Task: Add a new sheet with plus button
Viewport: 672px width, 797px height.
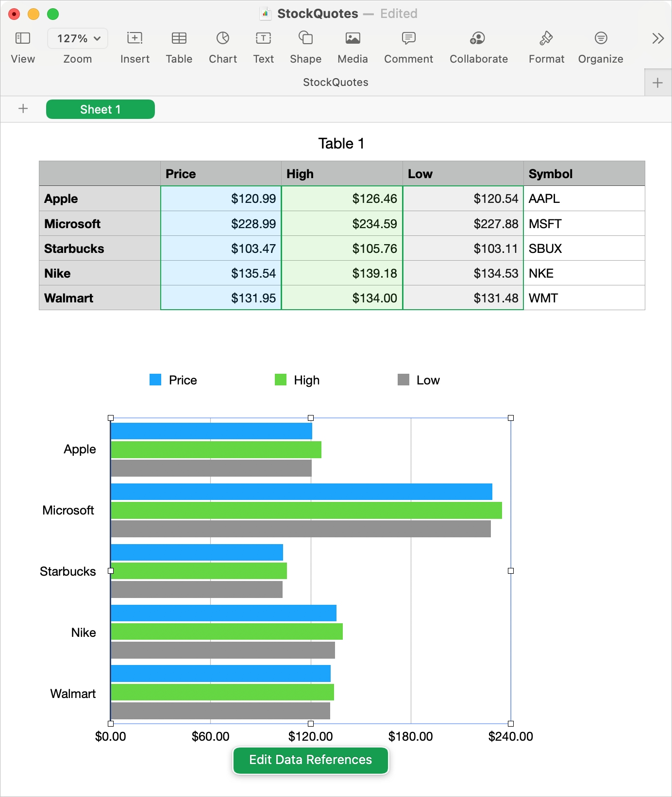Action: click(23, 109)
